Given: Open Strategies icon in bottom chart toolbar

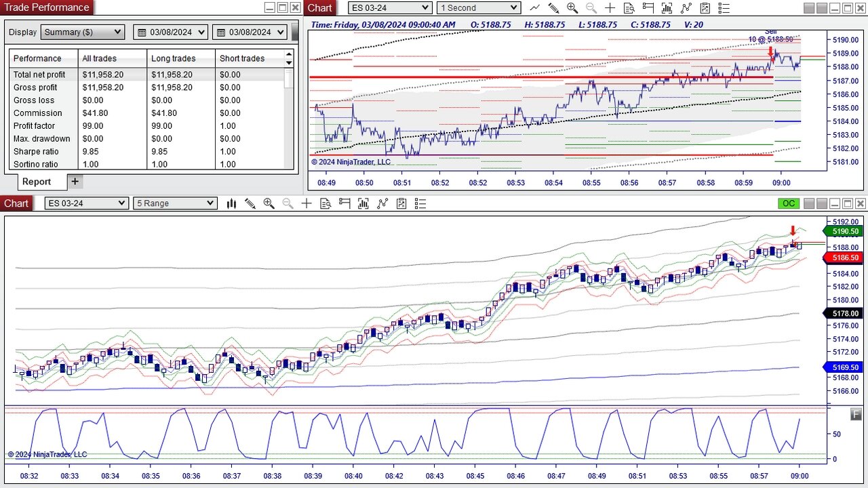Looking at the screenshot, I should 401,203.
